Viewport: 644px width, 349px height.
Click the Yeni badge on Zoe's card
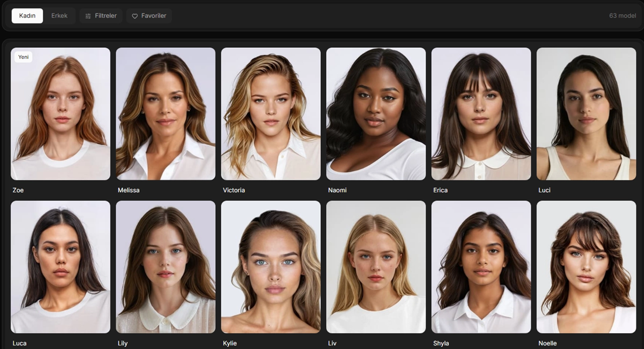[x=23, y=57]
